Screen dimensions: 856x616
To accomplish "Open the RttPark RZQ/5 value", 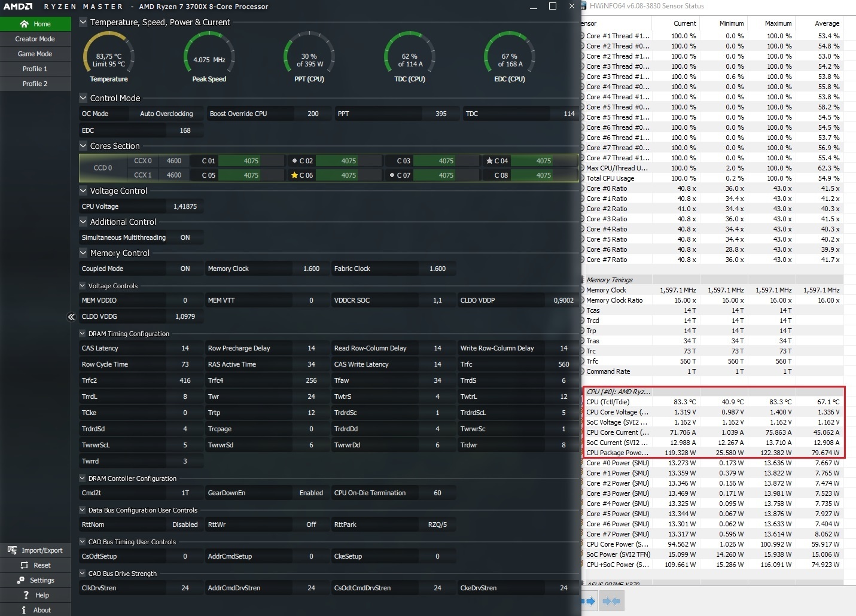I will (437, 524).
